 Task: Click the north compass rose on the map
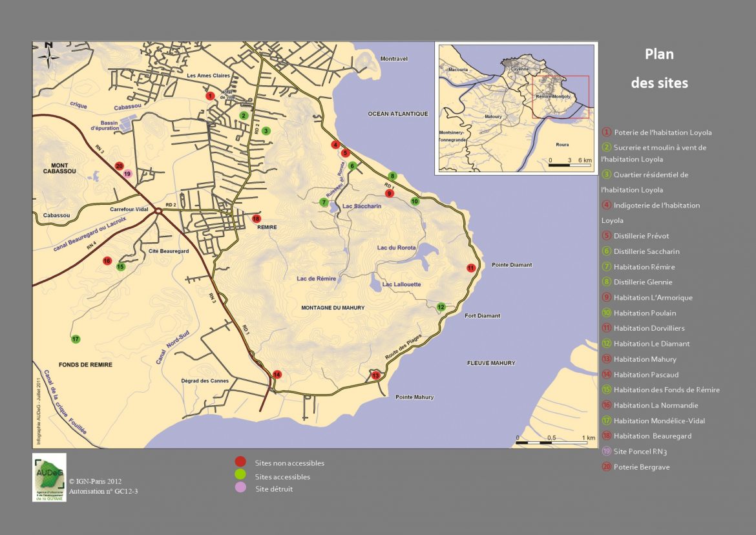48,56
